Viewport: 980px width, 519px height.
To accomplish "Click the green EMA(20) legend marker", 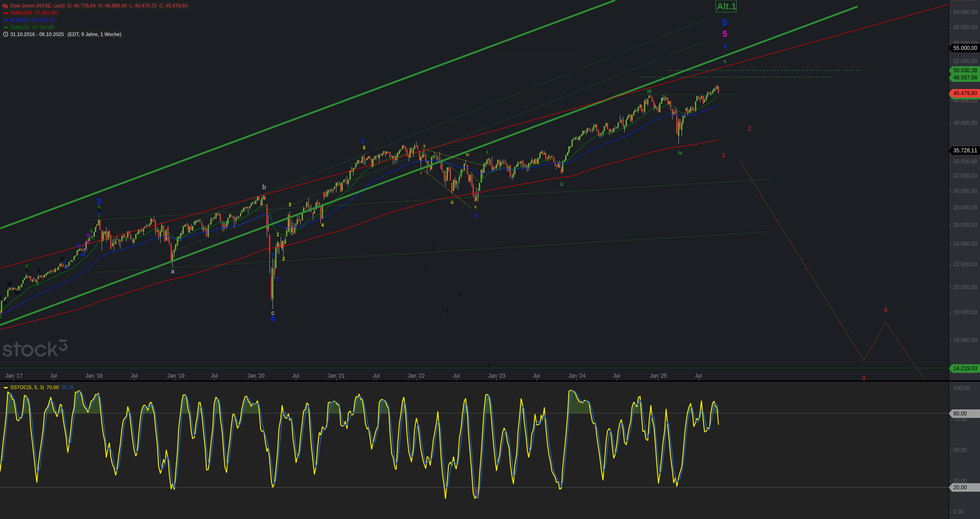I will point(6,27).
